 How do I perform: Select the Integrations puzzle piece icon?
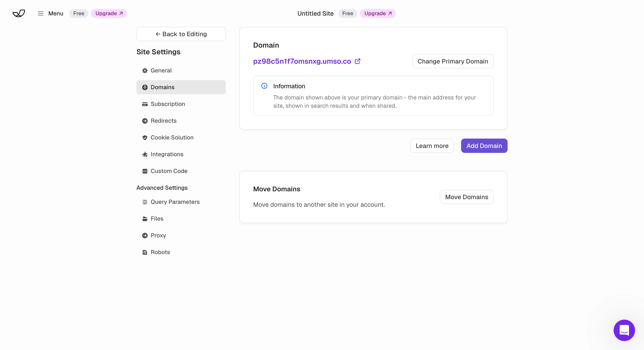coord(145,154)
